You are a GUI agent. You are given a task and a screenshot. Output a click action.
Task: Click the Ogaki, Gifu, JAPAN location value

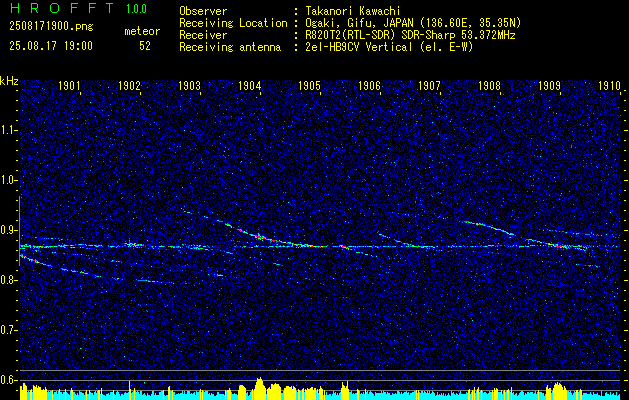414,23
